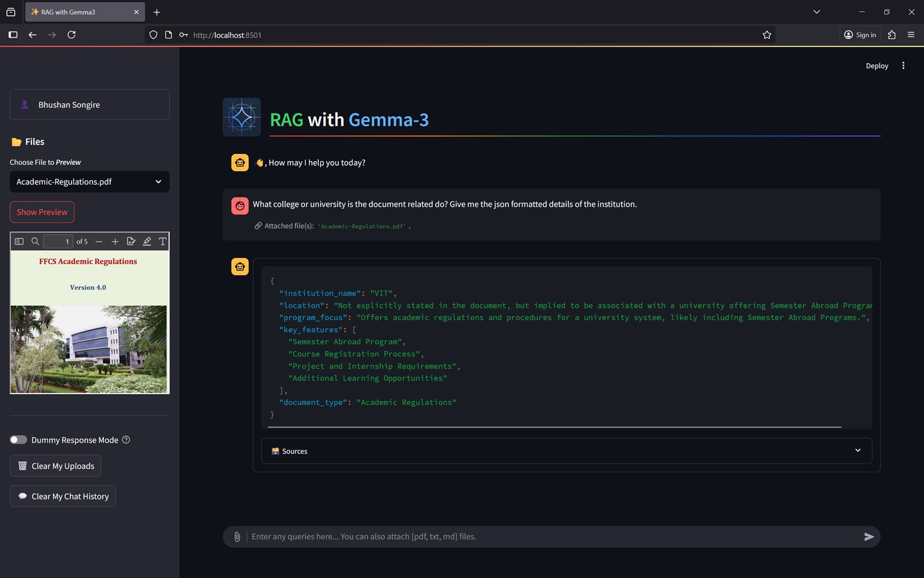Bookmark this page with star icon

766,35
